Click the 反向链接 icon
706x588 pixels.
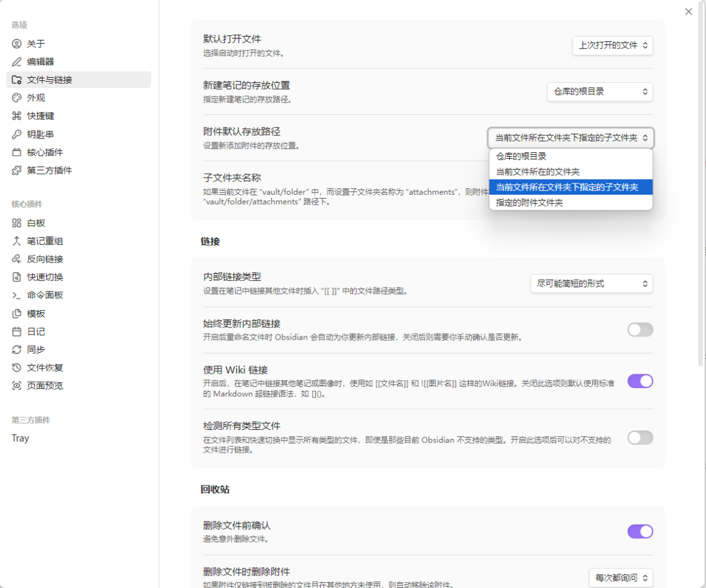[x=17, y=259]
